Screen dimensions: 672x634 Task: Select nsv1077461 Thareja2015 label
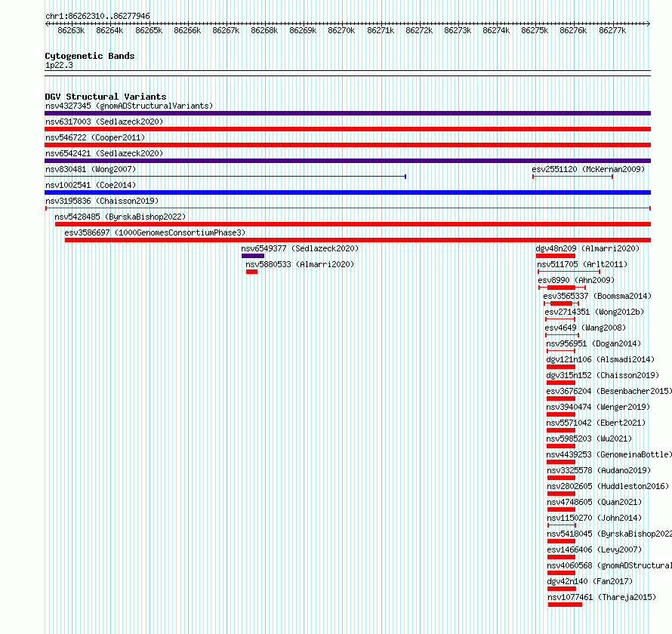(602, 597)
